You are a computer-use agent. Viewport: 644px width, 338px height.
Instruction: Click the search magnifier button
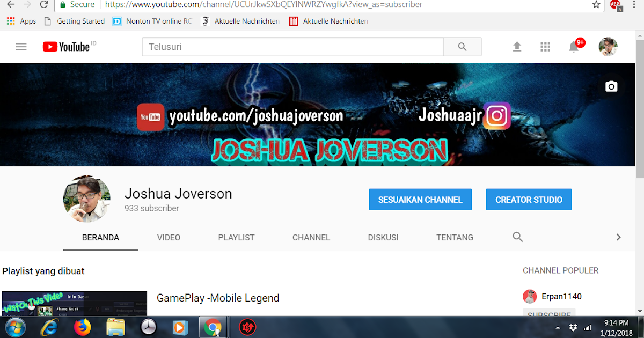pos(463,47)
